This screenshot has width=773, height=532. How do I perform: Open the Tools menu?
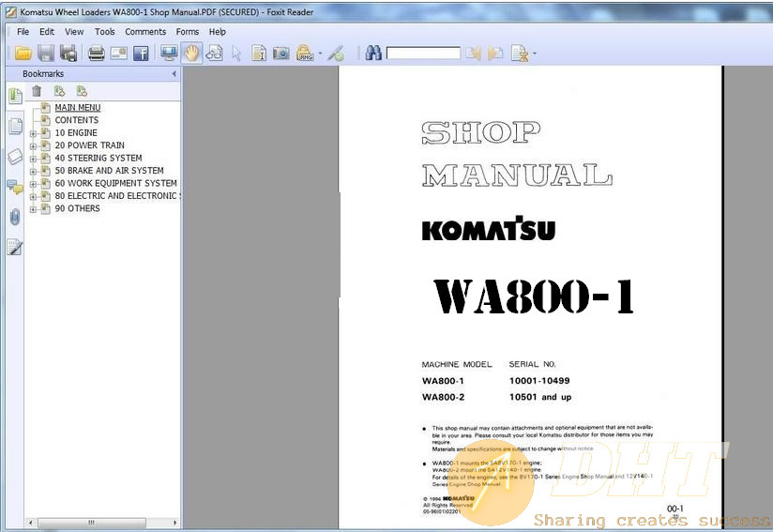(x=104, y=32)
